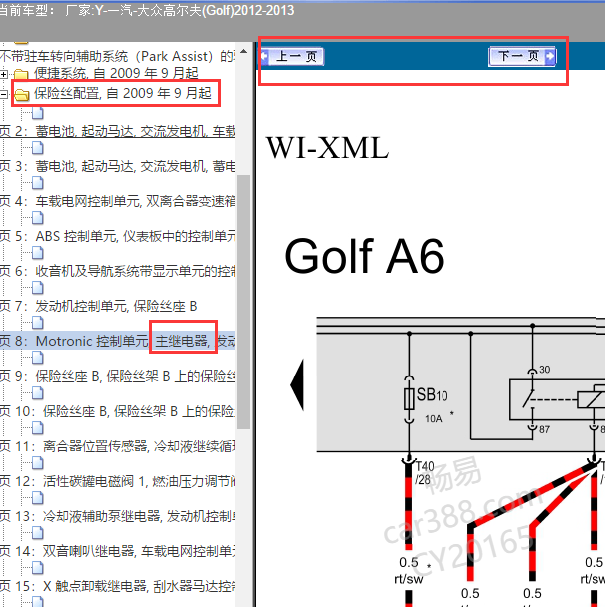Open 页 3: 蓄电池, 起动马达 entry
The image size is (605, 607).
118,166
